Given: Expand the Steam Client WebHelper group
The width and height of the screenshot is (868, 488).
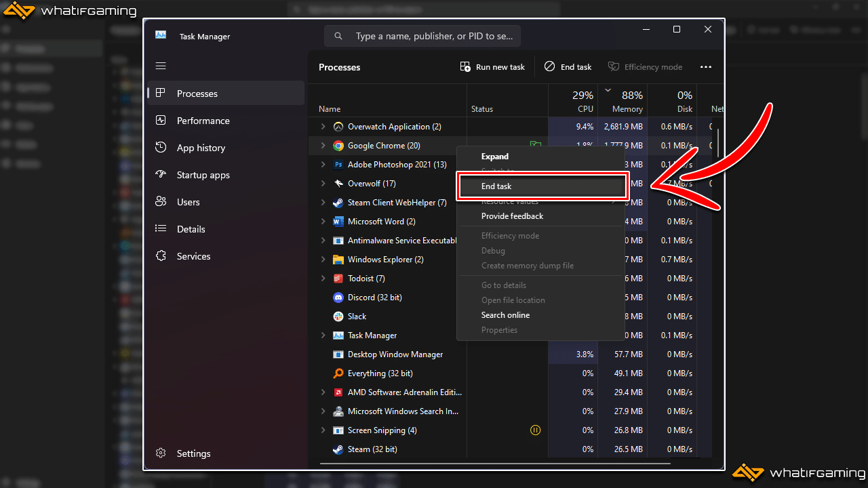Looking at the screenshot, I should pos(323,203).
